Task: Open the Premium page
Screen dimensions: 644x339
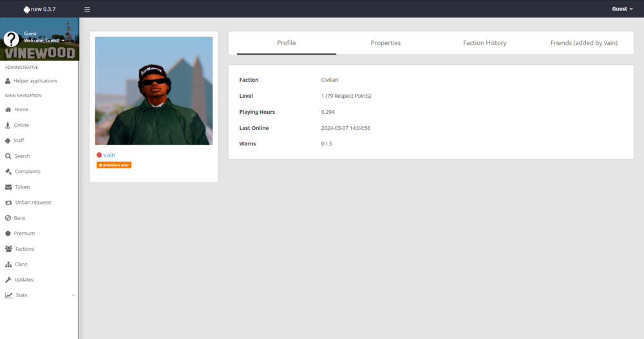Action: point(24,233)
